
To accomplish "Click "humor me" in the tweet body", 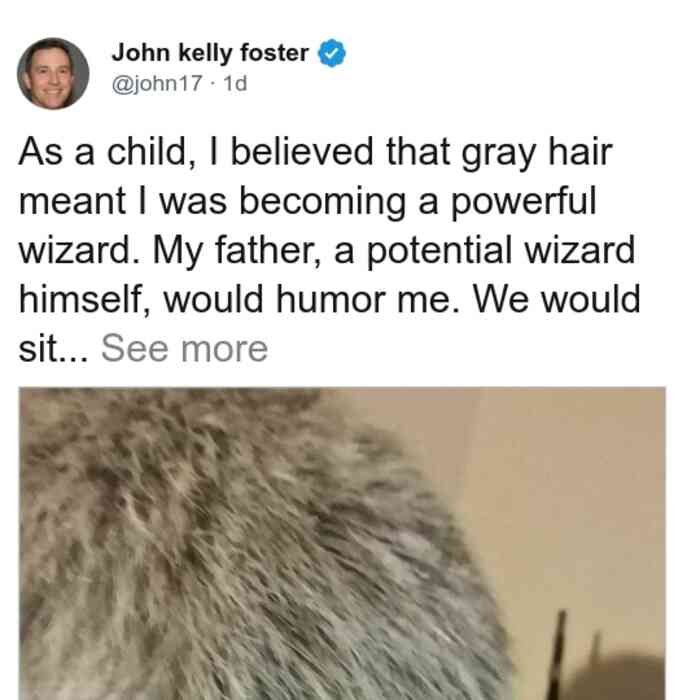I will click(363, 300).
